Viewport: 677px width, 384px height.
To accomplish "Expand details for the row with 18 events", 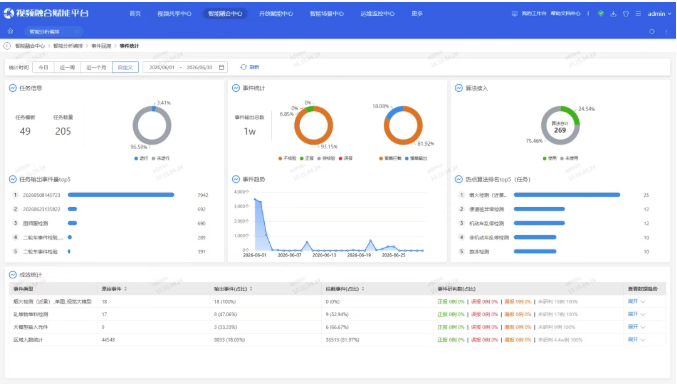I will [x=636, y=301].
